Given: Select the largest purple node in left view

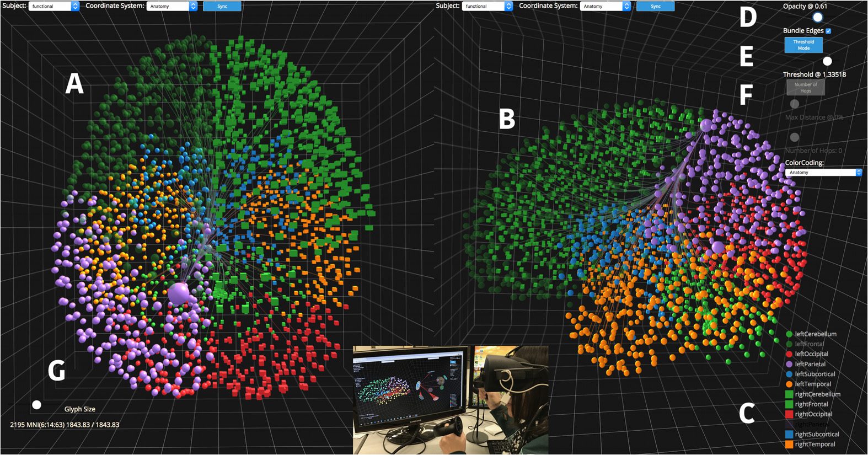Looking at the screenshot, I should point(178,293).
